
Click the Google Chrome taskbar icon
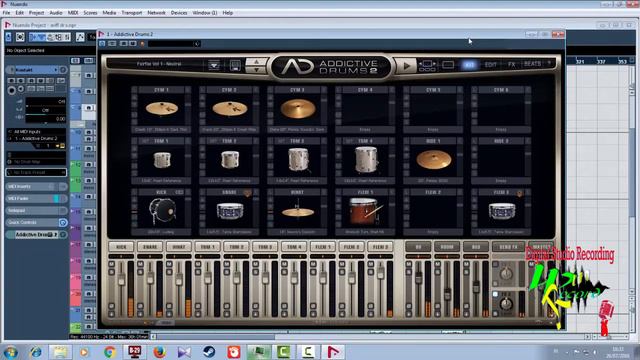click(109, 351)
